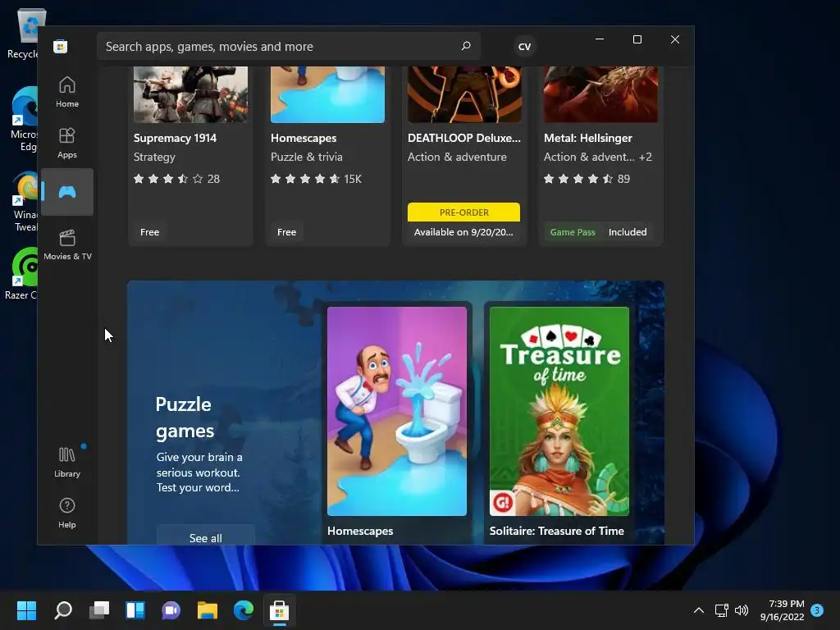Click Strategy category under Supremacy 1914

(x=154, y=157)
